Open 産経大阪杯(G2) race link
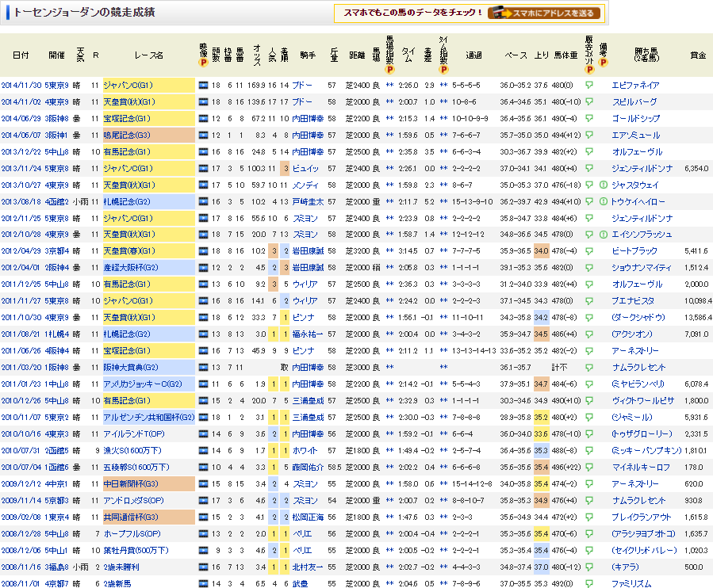 [x=131, y=268]
